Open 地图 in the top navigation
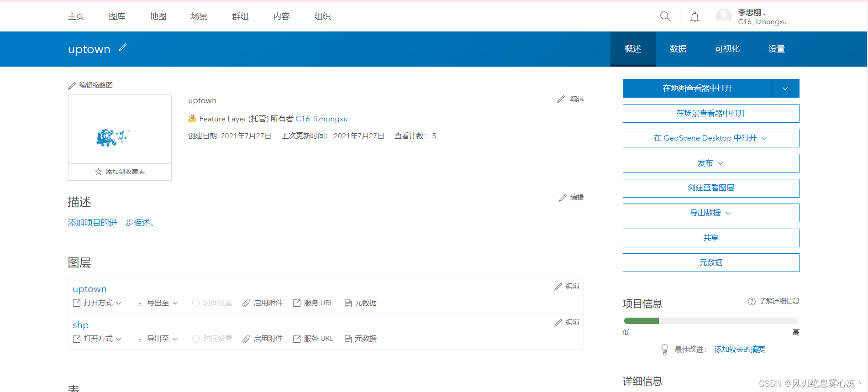Viewport: 868px width, 392px height. [x=158, y=16]
